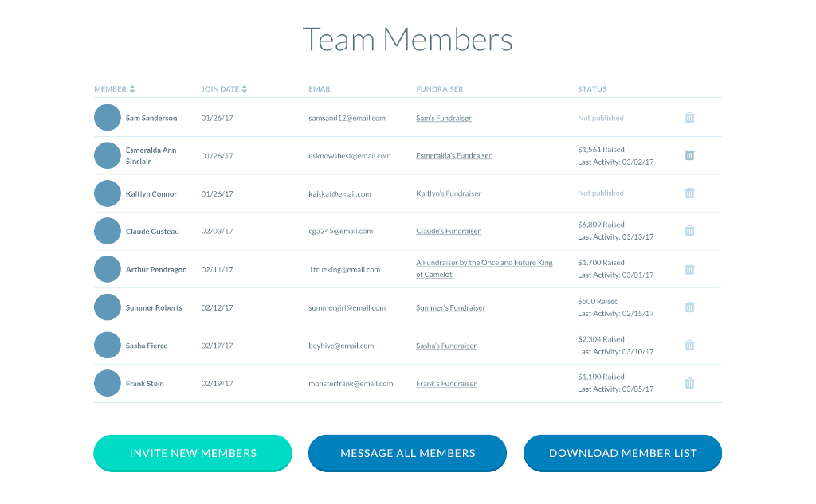This screenshot has width=816, height=504.
Task: Select email samsand12@email.com
Action: (347, 118)
